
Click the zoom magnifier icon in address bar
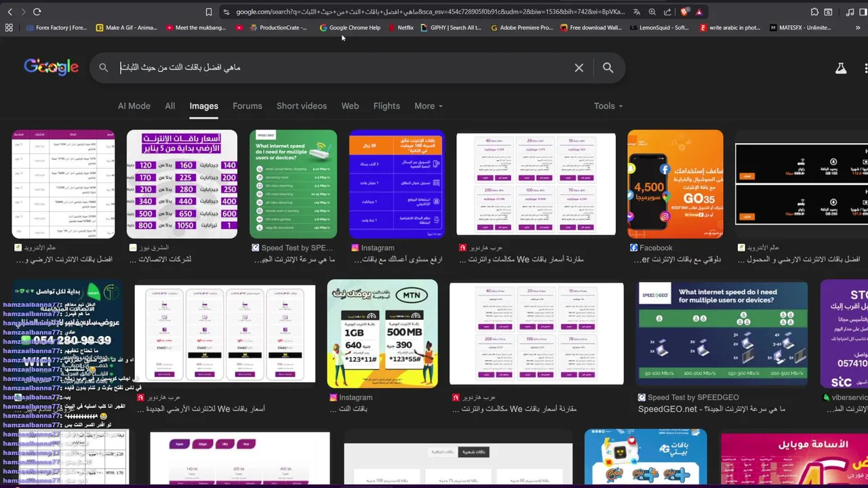[x=652, y=12]
